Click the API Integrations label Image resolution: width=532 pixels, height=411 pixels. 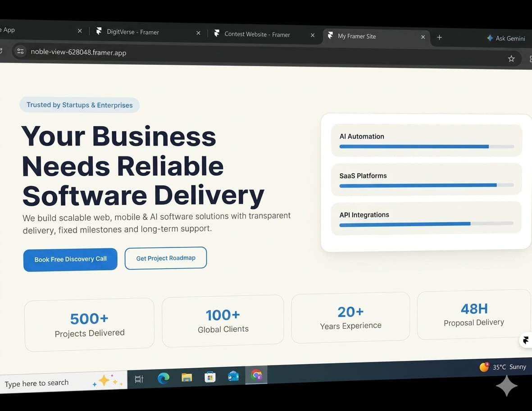click(364, 215)
